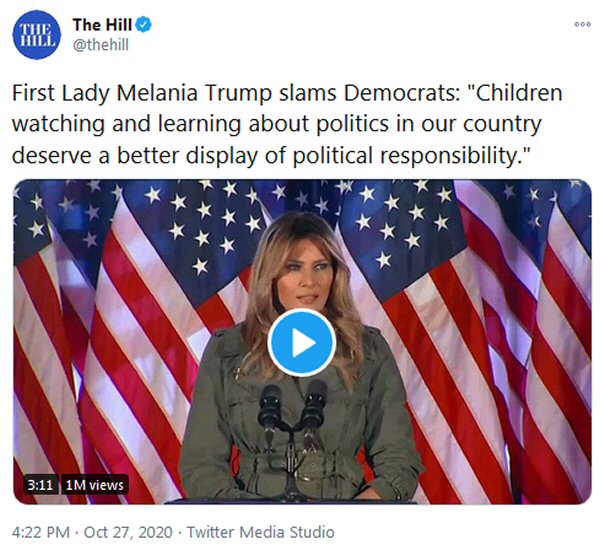
Task: Click The Hill profile avatar
Action: 35,37
